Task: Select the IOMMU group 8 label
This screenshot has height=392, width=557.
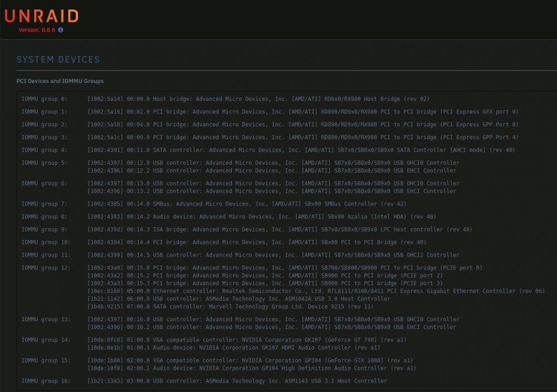Action: click(45, 217)
